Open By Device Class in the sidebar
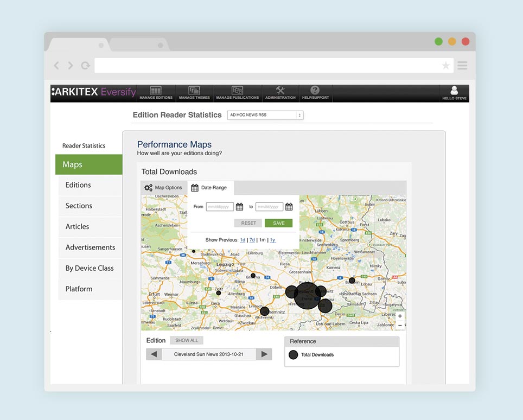The height and width of the screenshot is (420, 523). click(90, 268)
